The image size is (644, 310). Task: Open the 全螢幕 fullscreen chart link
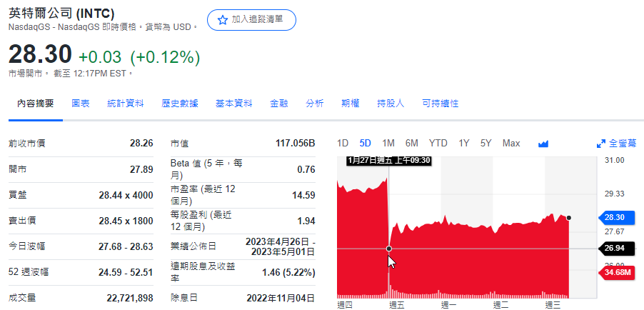623,144
